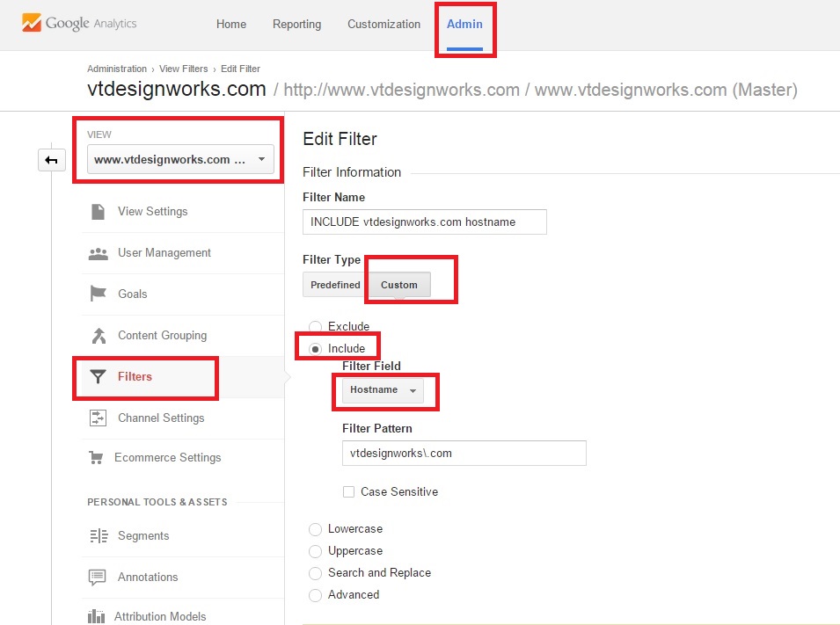
Task: Open the Hostname filter field dropdown
Action: (383, 390)
